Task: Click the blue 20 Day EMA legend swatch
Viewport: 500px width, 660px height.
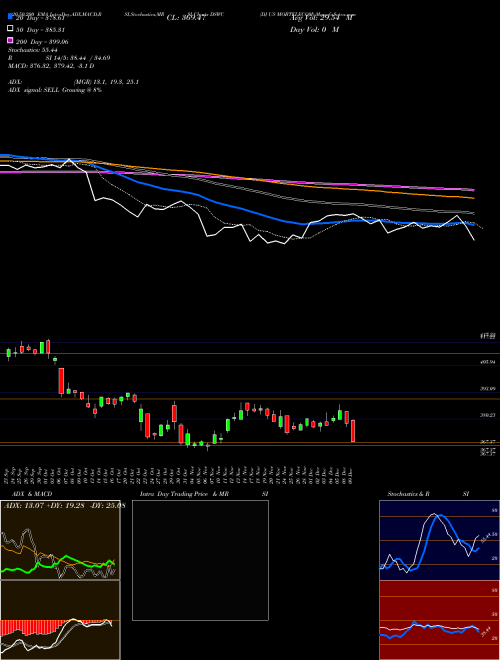Action: pos(10,17)
